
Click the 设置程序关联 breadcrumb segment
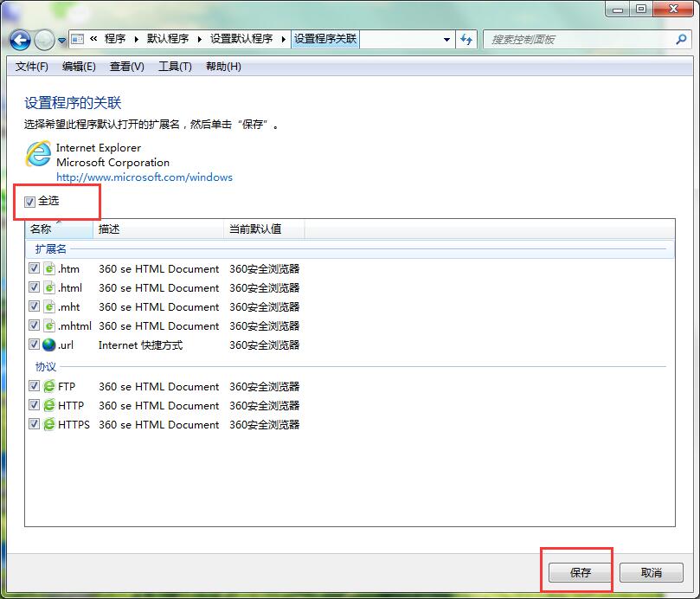pos(325,39)
